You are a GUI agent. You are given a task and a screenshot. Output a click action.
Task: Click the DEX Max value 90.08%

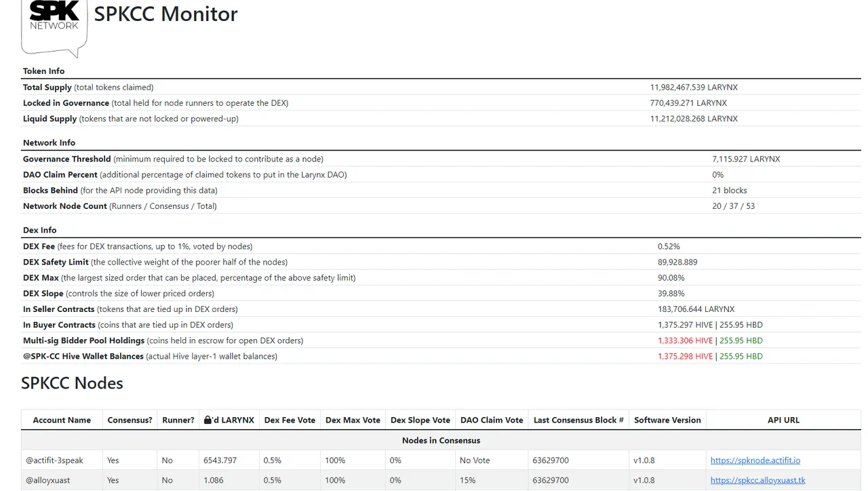click(x=671, y=278)
